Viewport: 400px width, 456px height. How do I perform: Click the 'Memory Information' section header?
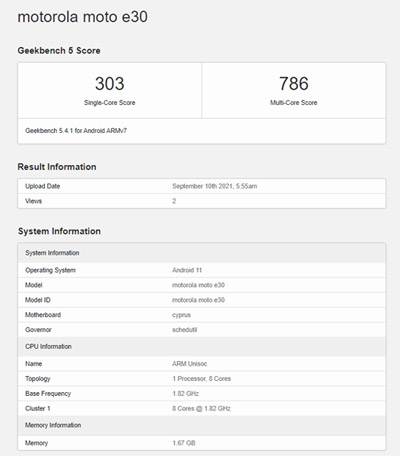(x=202, y=425)
